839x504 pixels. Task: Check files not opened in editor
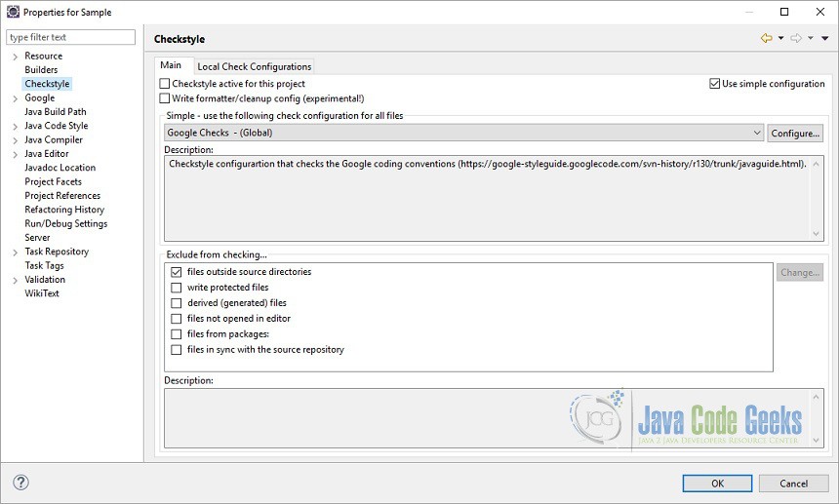pos(176,319)
